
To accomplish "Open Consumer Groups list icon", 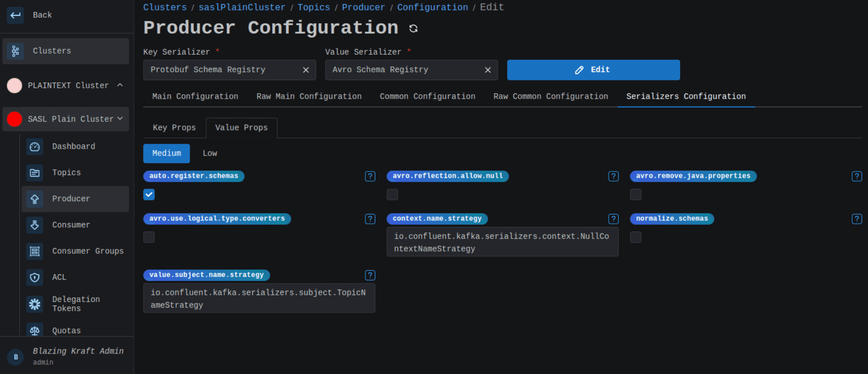I will [35, 251].
